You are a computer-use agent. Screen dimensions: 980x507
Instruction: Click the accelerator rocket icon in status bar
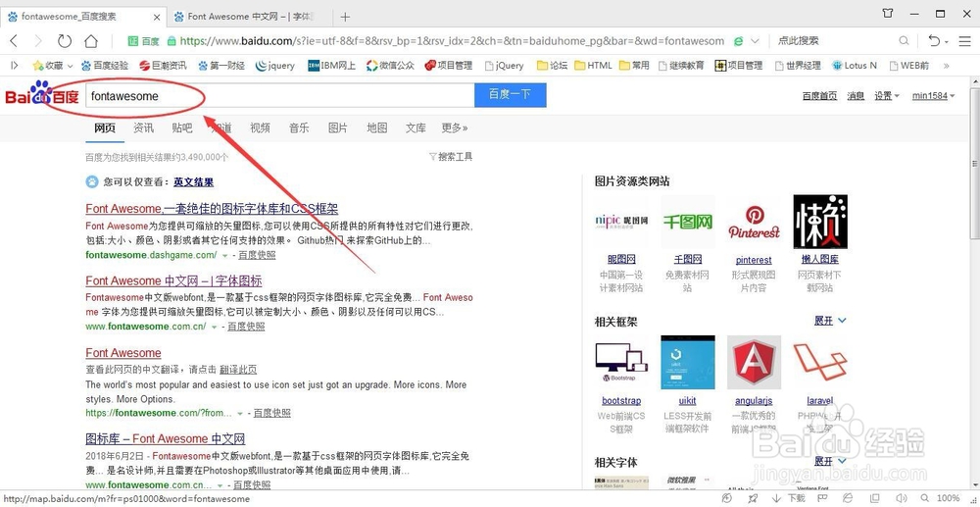(x=753, y=498)
